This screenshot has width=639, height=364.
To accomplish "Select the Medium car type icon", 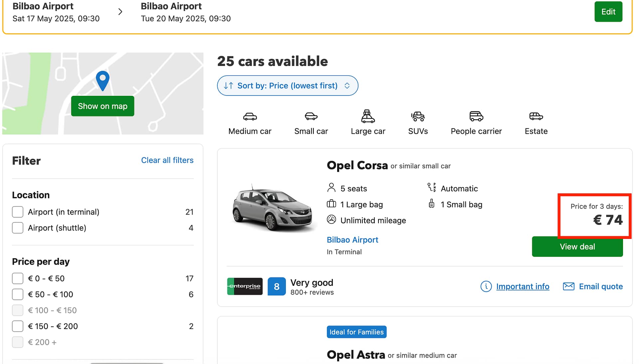I will [x=250, y=117].
